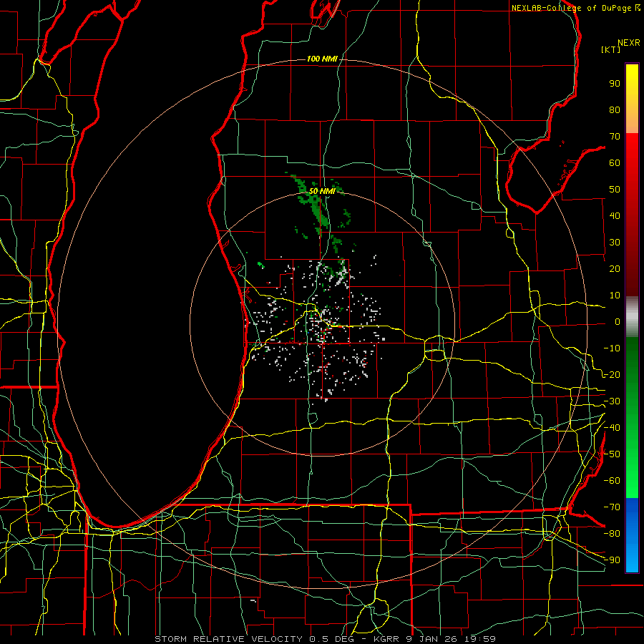
Task: Select the -90 value on the velocity scale
Action: [x=612, y=560]
